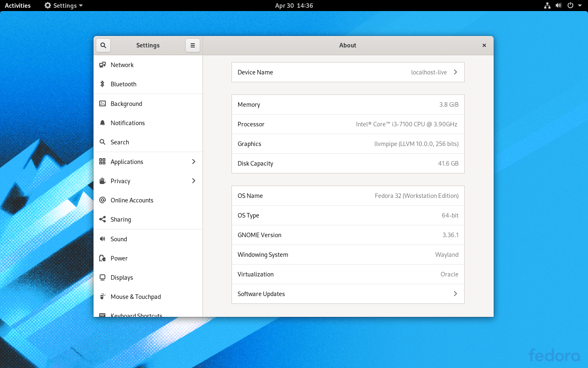
Task: Click the Notifications bell icon
Action: [x=102, y=123]
